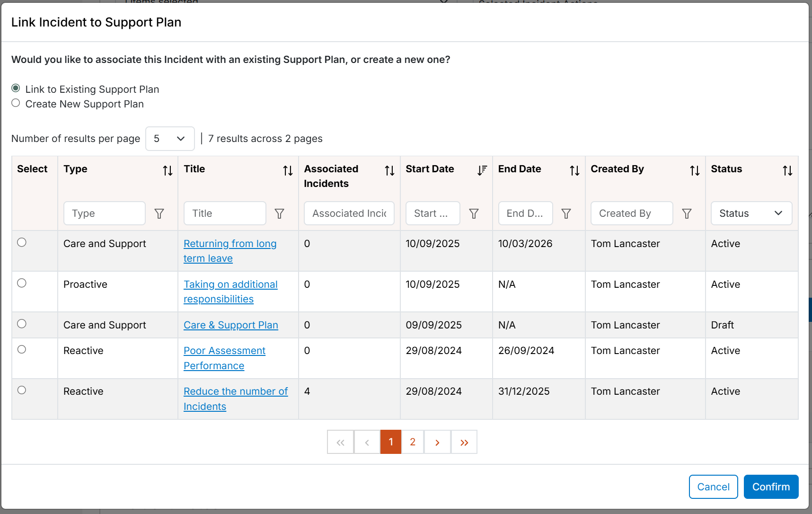812x514 pixels.
Task: Cancel the Link Incident dialog
Action: [x=713, y=487]
